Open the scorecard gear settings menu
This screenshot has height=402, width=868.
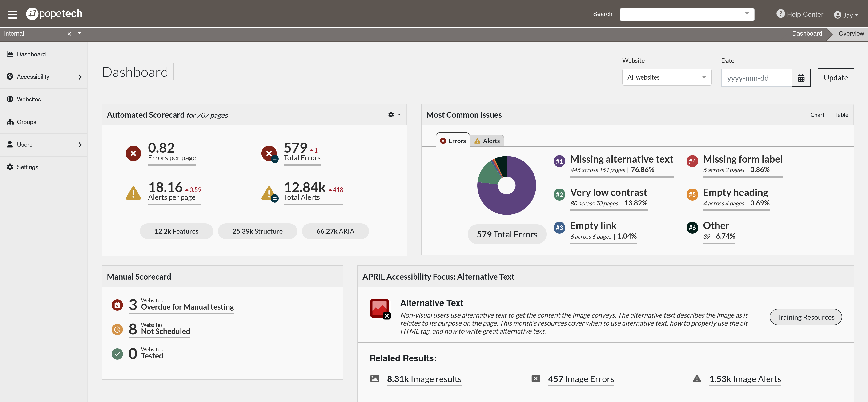click(x=394, y=115)
